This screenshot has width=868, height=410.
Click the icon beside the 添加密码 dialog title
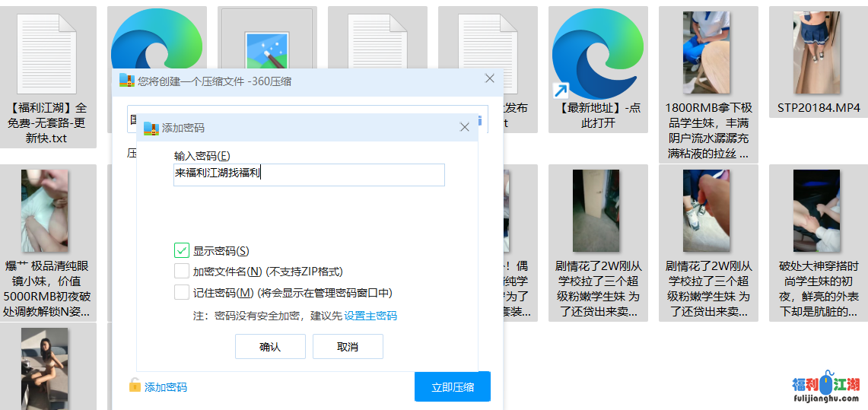151,128
